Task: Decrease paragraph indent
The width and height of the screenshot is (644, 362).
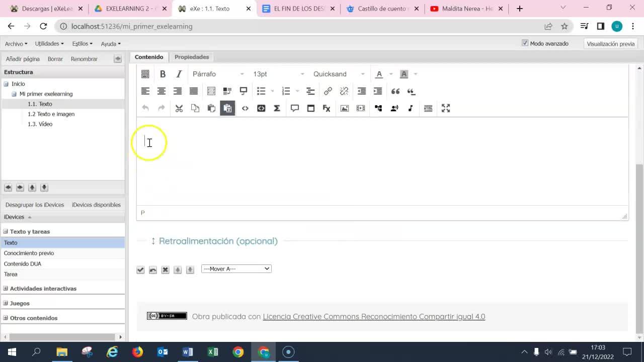Action: pyautogui.click(x=362, y=91)
